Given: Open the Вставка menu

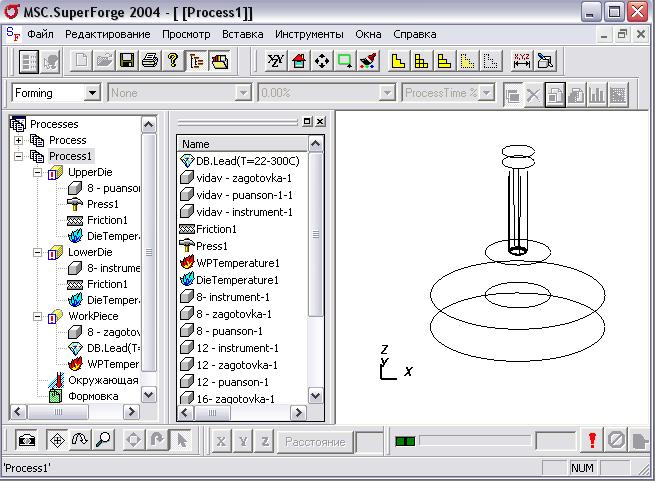Looking at the screenshot, I should (242, 34).
